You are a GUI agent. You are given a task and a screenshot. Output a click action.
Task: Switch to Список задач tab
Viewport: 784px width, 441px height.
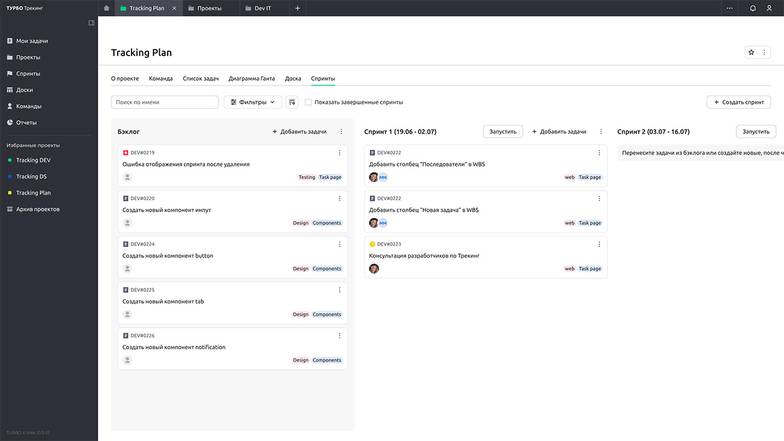[200, 78]
